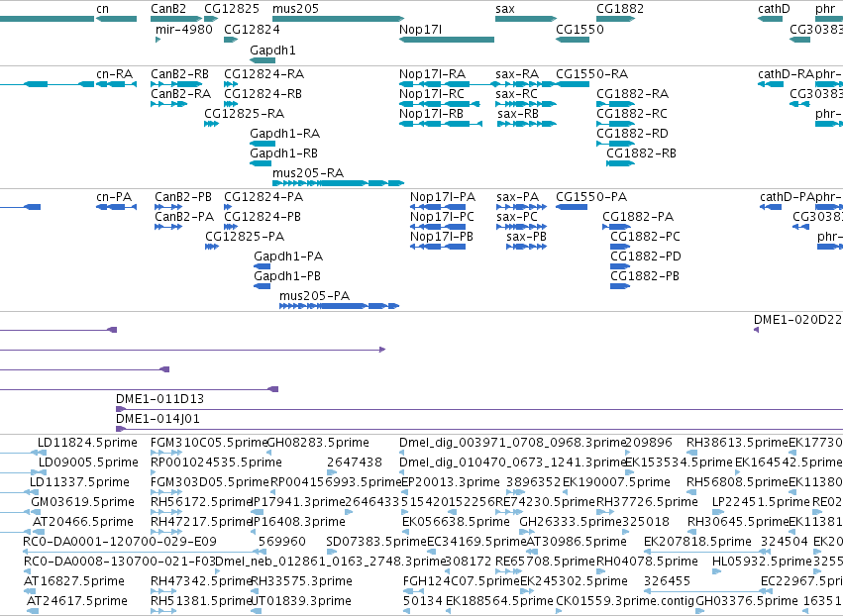Click the LD11824.5prime EST label
This screenshot has height=616, width=843.
click(x=87, y=443)
